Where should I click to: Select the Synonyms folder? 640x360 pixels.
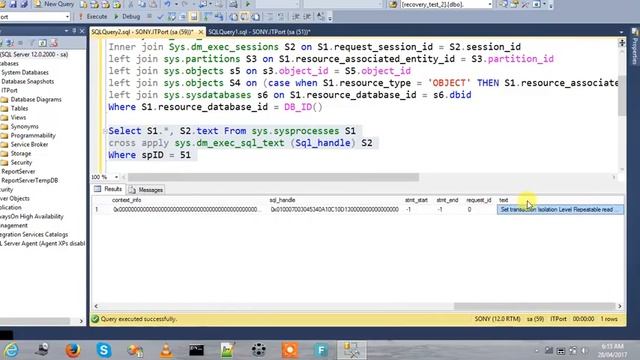click(x=24, y=126)
